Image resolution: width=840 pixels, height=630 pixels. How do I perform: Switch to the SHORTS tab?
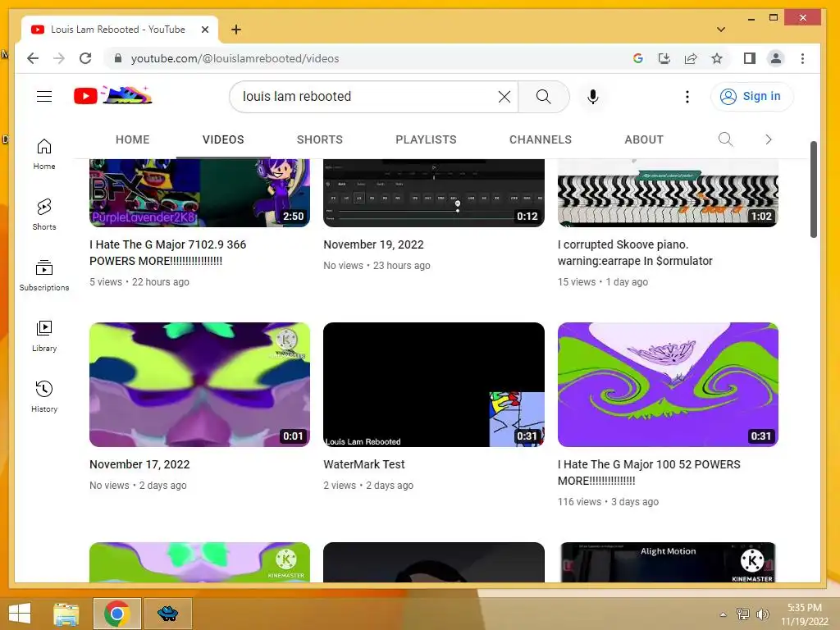tap(319, 139)
